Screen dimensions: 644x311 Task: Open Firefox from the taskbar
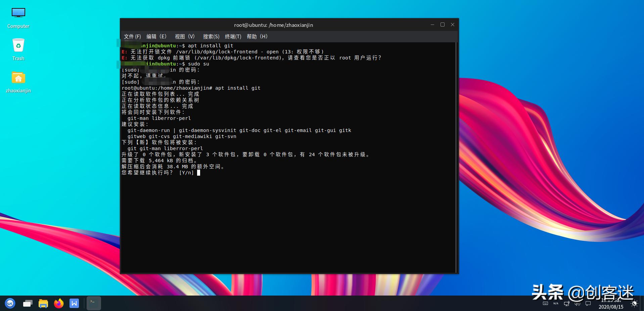(x=58, y=303)
